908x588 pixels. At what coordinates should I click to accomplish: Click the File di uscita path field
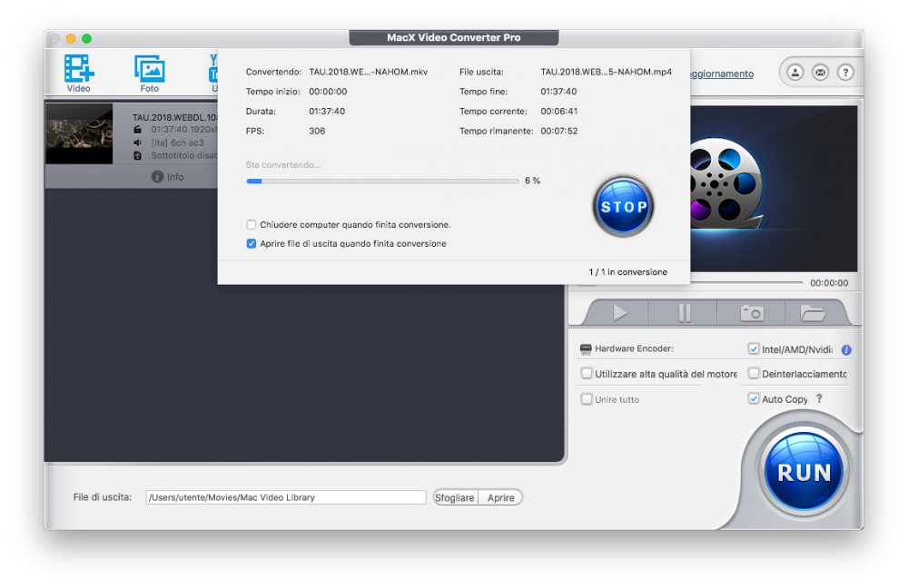point(286,497)
